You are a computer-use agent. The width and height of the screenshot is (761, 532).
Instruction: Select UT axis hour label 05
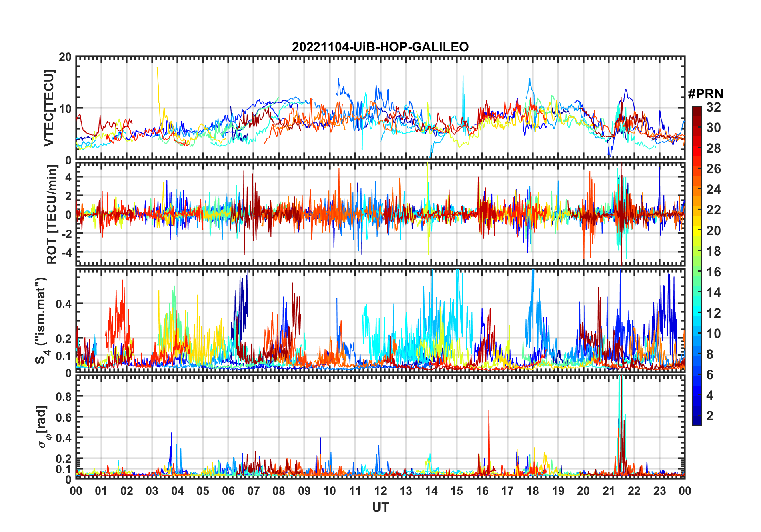coord(203,491)
